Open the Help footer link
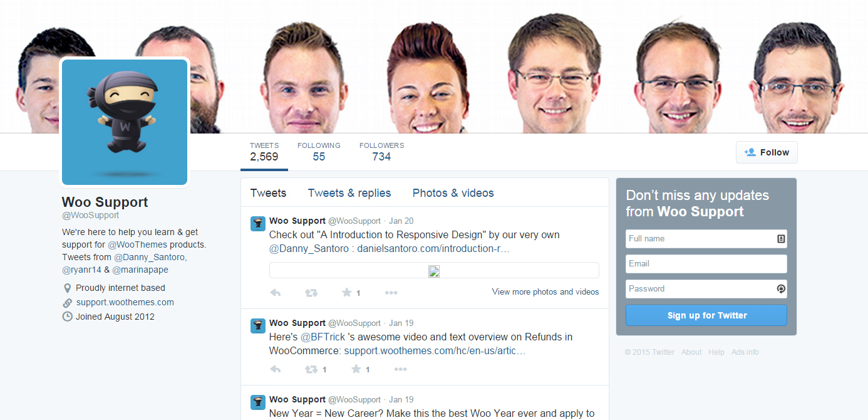 click(716, 352)
